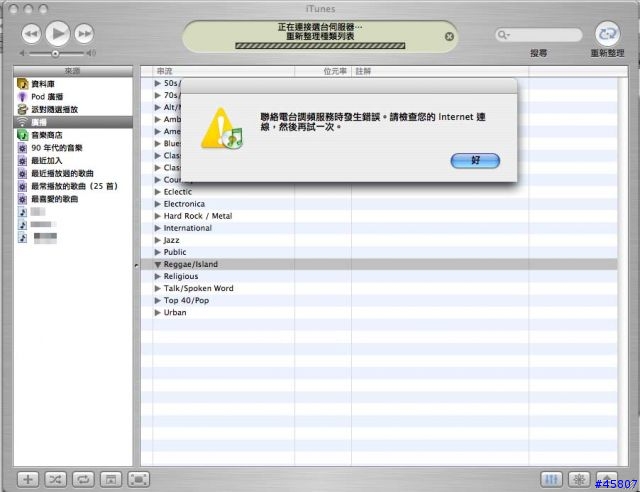640x492 pixels.
Task: Turn on the visualizer button
Action: click(x=579, y=479)
